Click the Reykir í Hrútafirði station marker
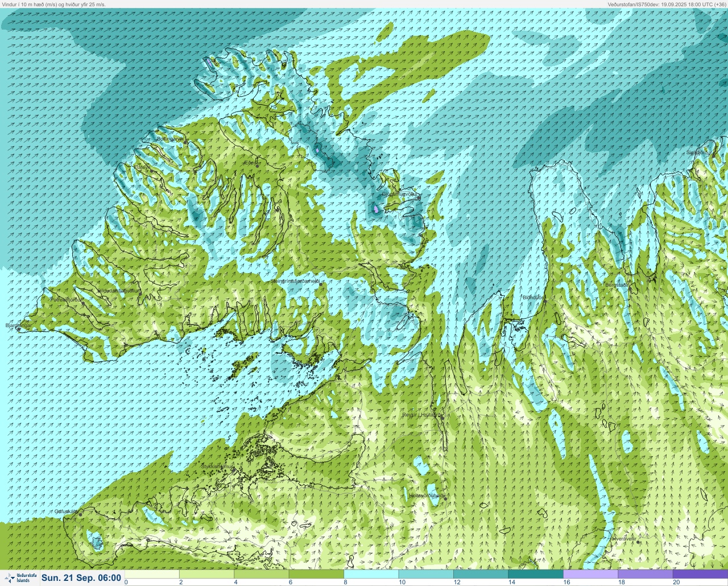Viewport: 728px width, 586px height. [441, 418]
